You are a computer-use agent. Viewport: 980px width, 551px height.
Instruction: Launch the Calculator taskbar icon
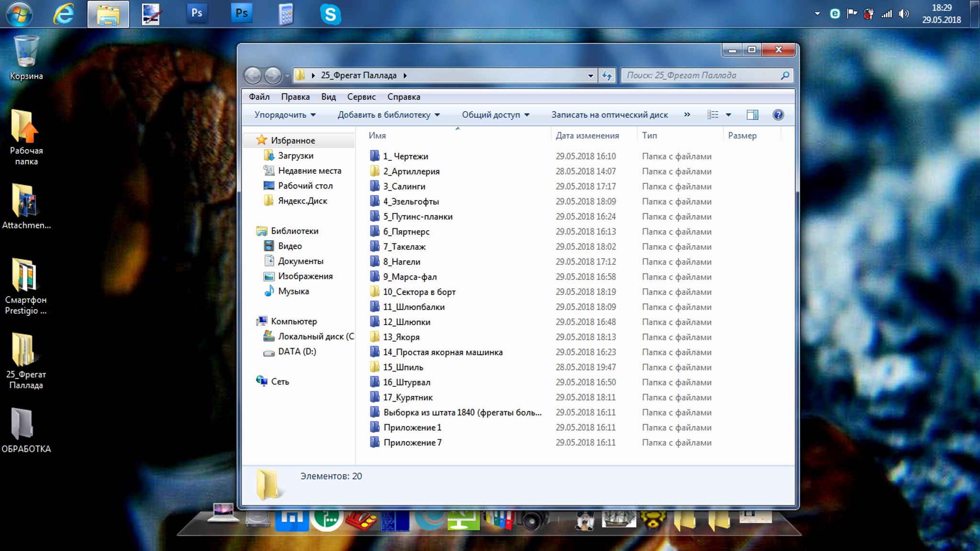tap(286, 14)
